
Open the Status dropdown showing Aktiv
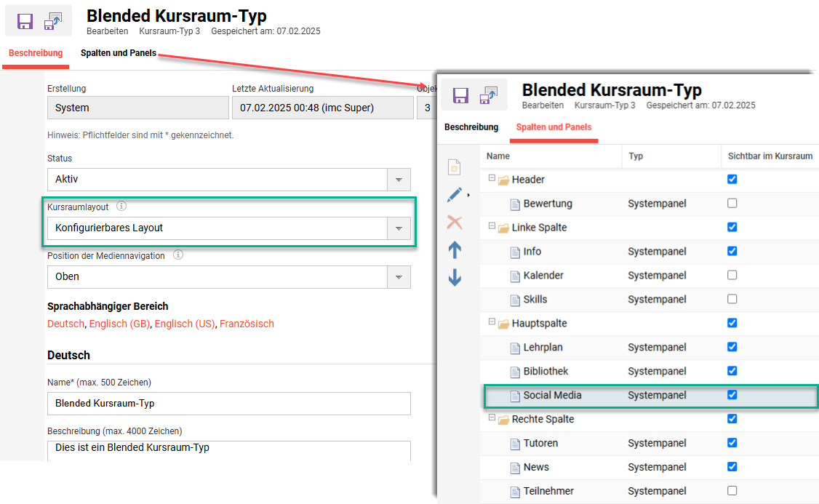click(398, 180)
